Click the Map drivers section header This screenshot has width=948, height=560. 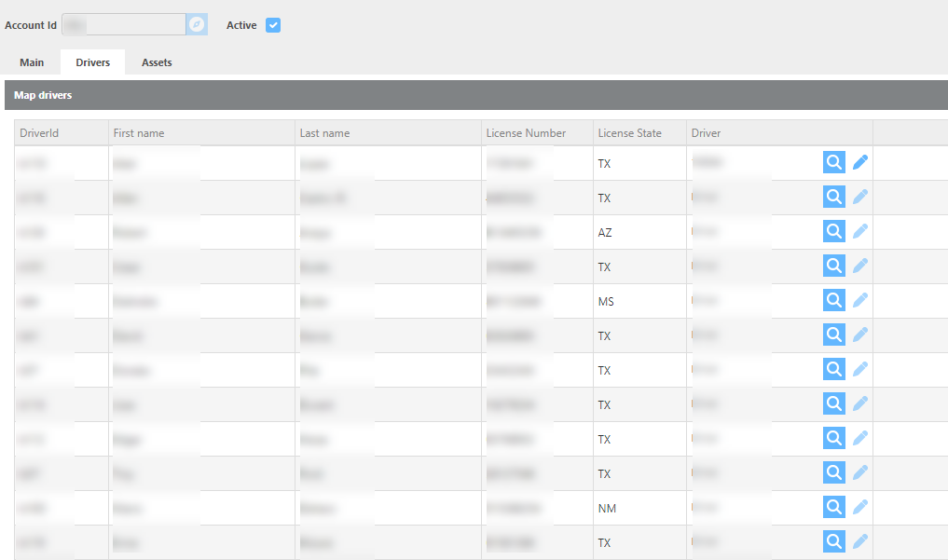[x=43, y=95]
